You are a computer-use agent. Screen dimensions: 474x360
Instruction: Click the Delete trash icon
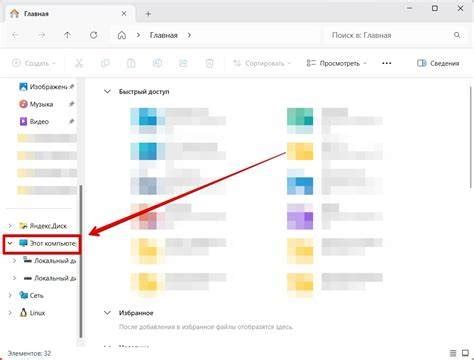(209, 63)
